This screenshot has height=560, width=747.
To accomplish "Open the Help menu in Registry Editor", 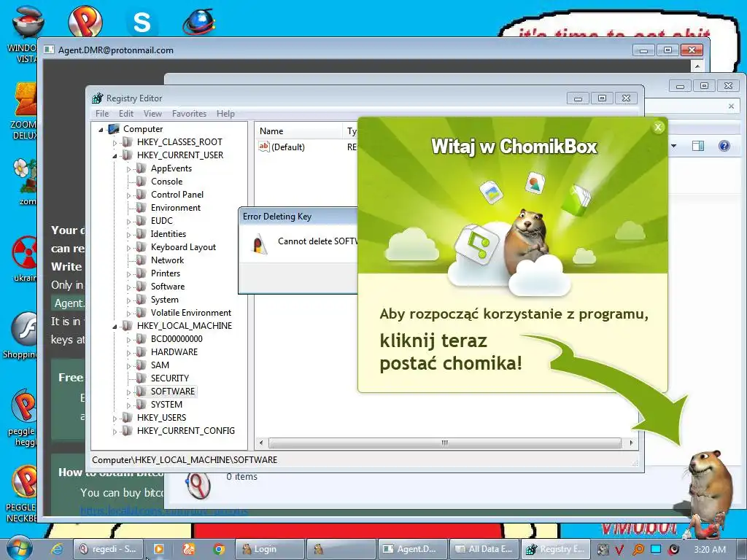I will point(225,113).
